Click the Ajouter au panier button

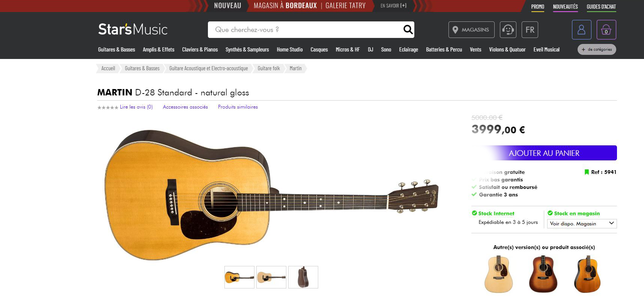(x=544, y=153)
